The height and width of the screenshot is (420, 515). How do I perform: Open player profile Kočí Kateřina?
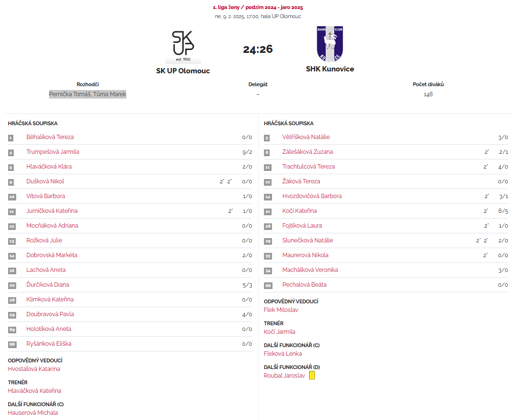point(299,211)
